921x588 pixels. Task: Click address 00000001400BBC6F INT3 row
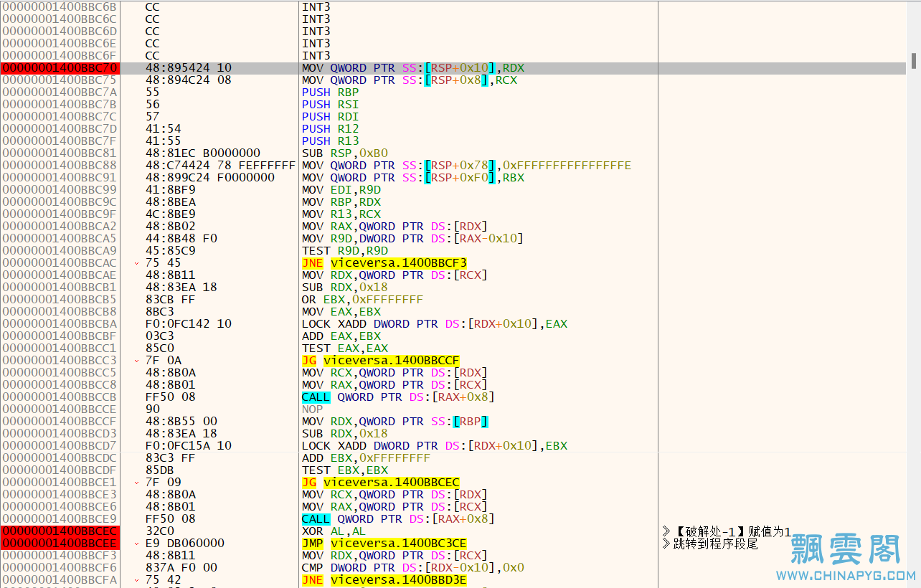(60, 56)
